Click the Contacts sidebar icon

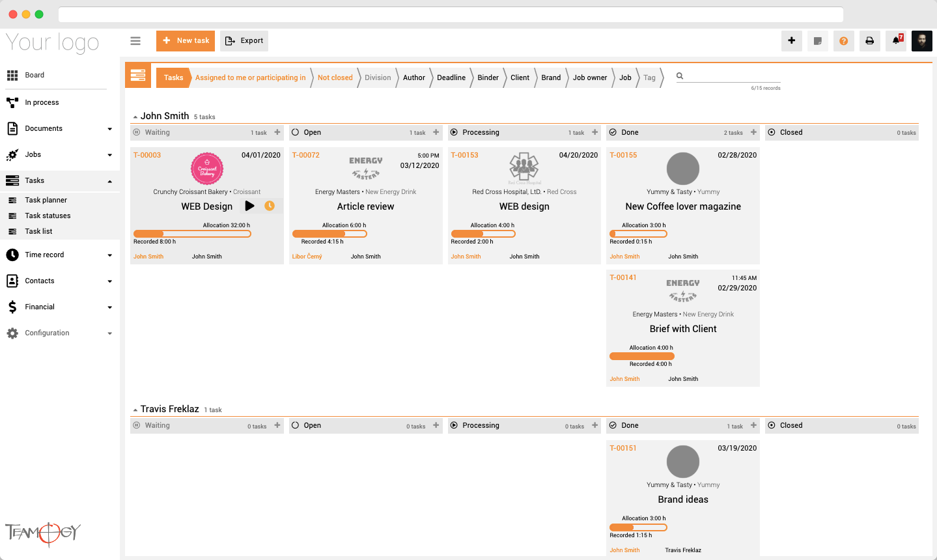click(12, 281)
